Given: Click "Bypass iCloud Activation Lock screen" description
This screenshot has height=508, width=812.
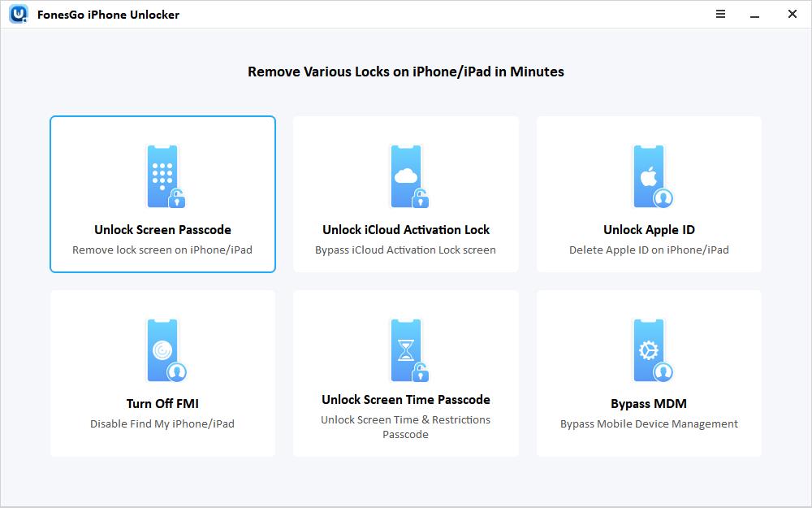Looking at the screenshot, I should (406, 250).
